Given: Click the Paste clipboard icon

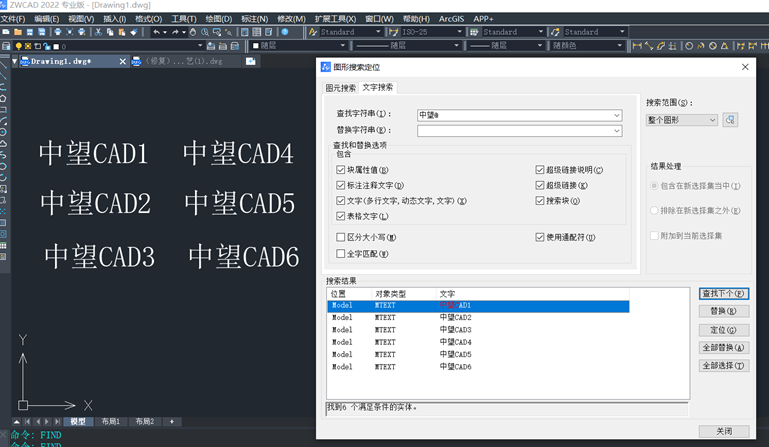Looking at the screenshot, I should click(x=122, y=32).
